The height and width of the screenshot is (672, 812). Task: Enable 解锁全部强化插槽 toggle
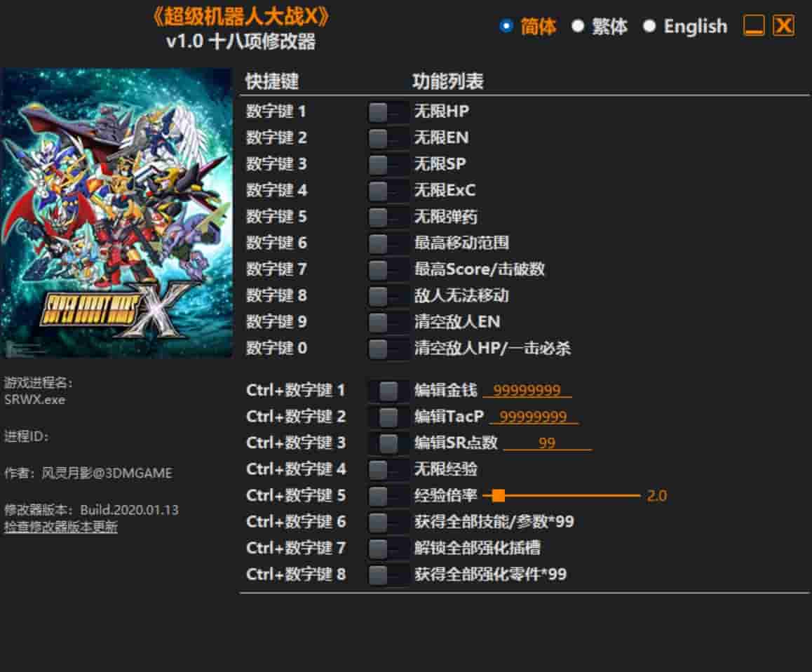point(387,549)
